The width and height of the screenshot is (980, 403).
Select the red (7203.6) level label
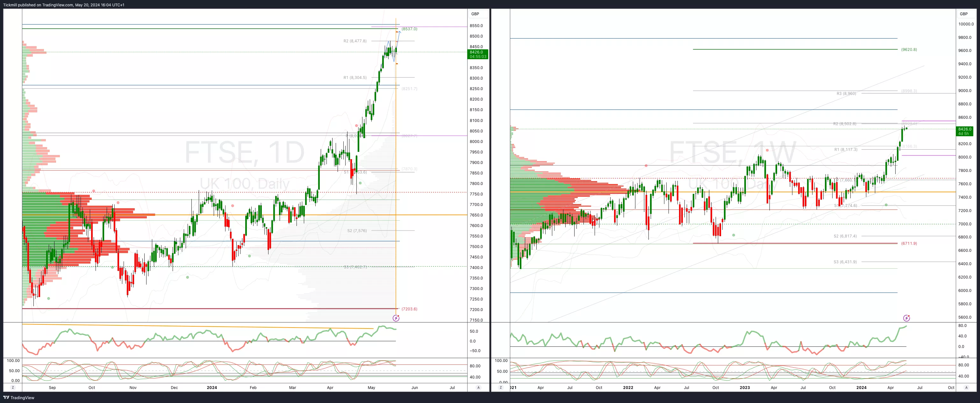pos(409,309)
